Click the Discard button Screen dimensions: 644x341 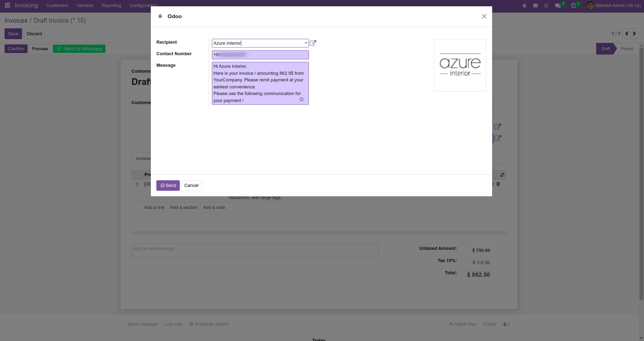pos(34,34)
